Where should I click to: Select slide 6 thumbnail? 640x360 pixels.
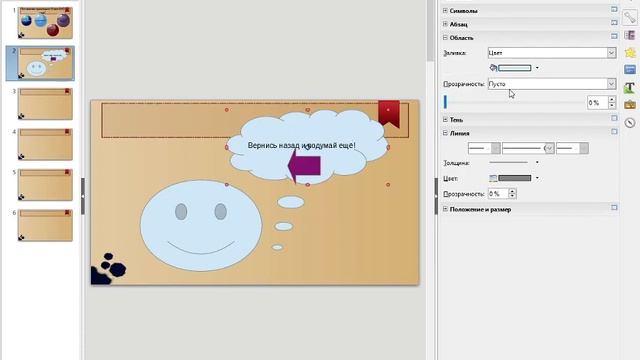click(x=45, y=225)
